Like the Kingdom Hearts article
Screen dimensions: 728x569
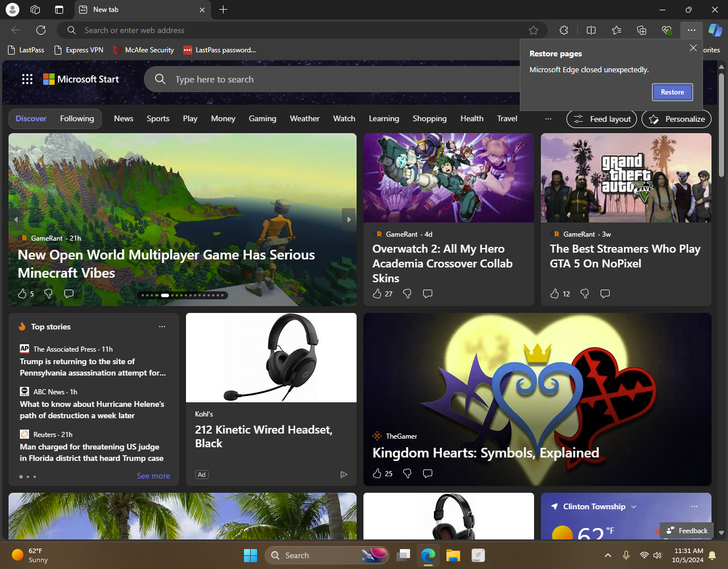click(377, 473)
